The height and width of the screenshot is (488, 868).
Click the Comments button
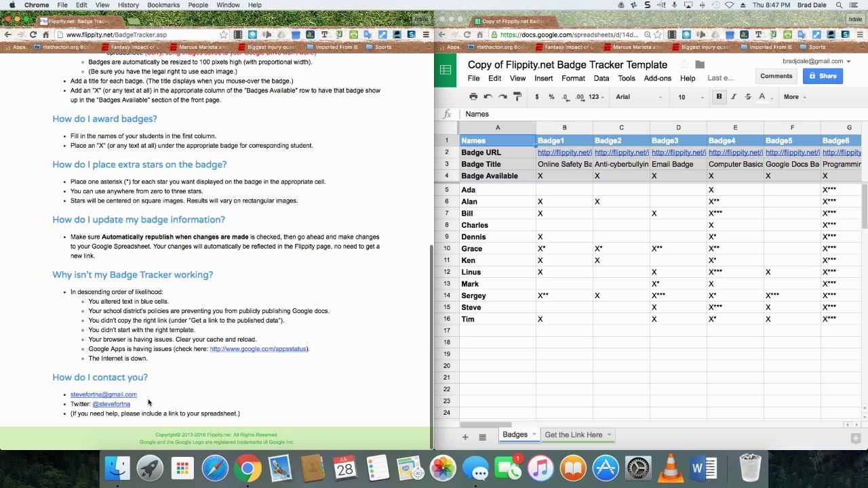(x=776, y=76)
